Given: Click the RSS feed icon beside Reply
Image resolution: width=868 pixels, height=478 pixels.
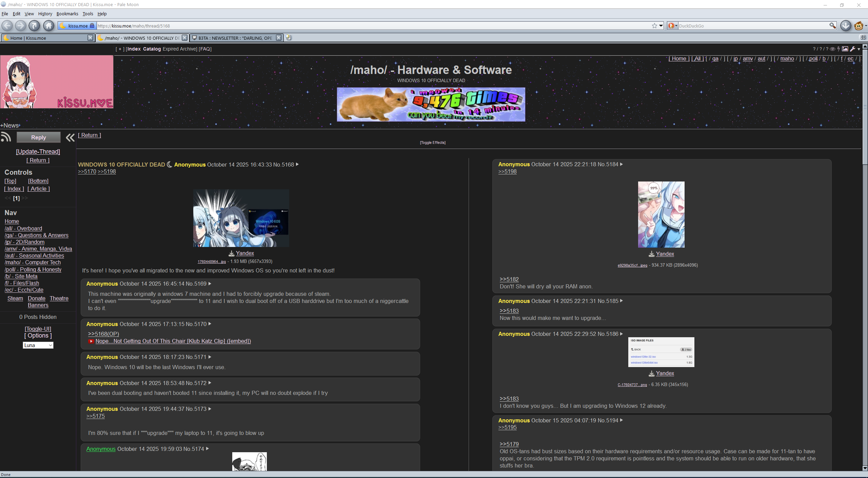Looking at the screenshot, I should (x=6, y=137).
